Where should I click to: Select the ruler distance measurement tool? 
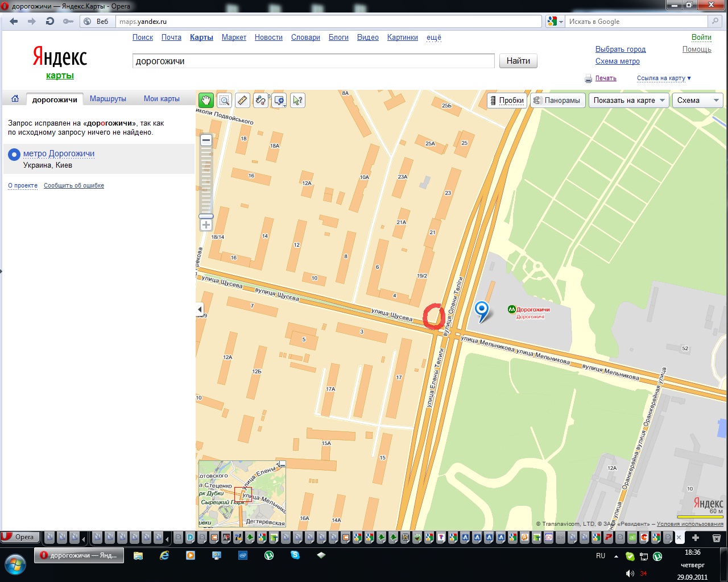point(242,101)
